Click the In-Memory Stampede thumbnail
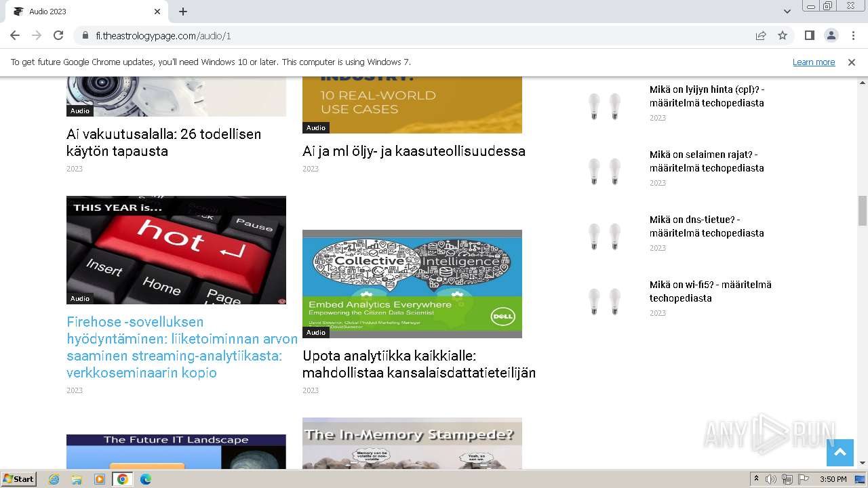Viewport: 868px width, 488px height. click(412, 443)
